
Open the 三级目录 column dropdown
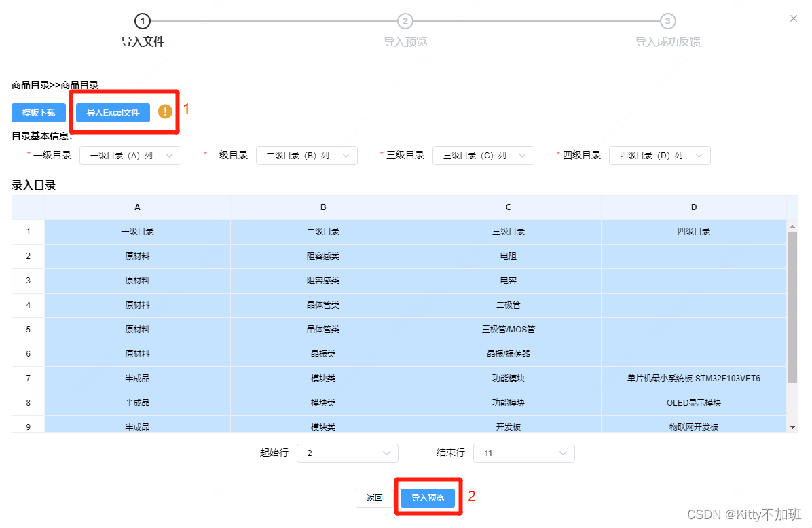coord(483,156)
